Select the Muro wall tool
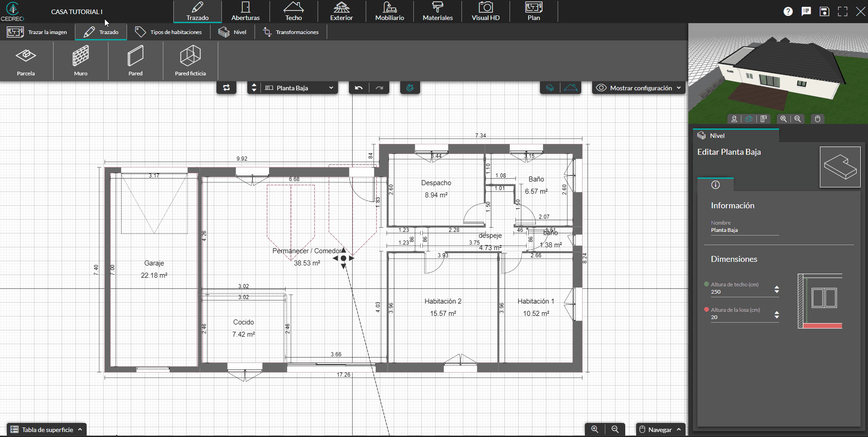 point(81,60)
